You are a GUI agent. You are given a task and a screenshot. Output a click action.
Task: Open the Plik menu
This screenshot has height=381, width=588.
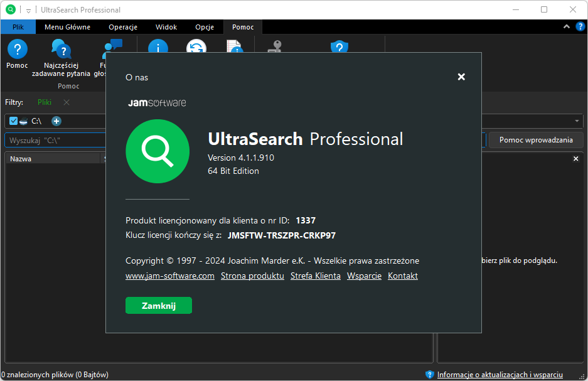18,27
